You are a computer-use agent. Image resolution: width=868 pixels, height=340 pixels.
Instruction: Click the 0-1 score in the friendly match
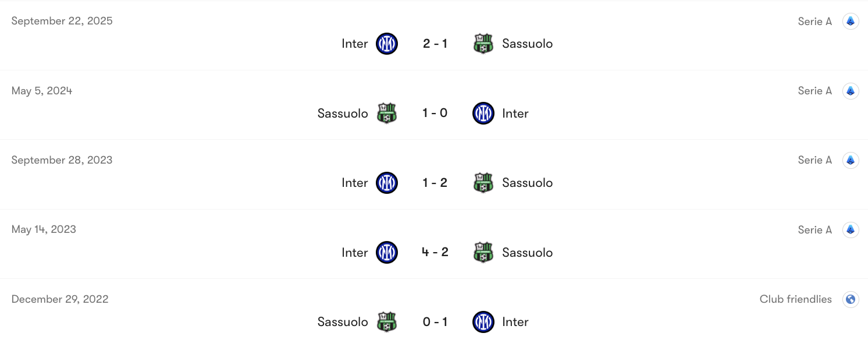[435, 321]
